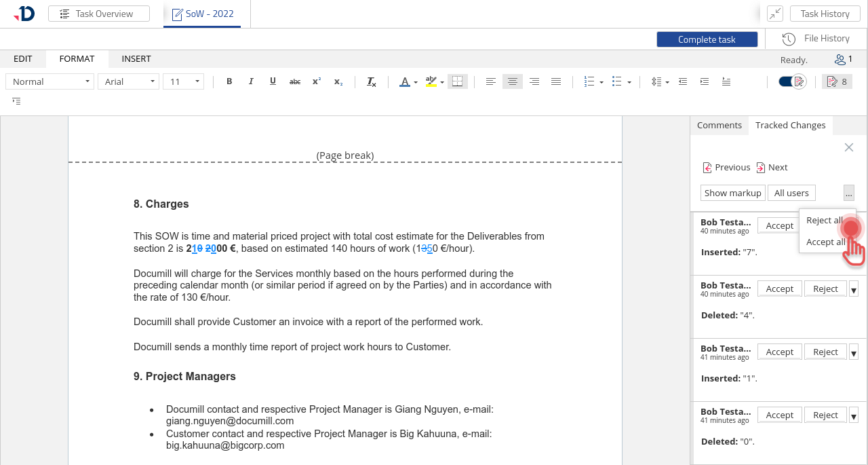Viewport: 868px width, 465px height.
Task: Open the text highlight color picker
Action: pos(442,82)
